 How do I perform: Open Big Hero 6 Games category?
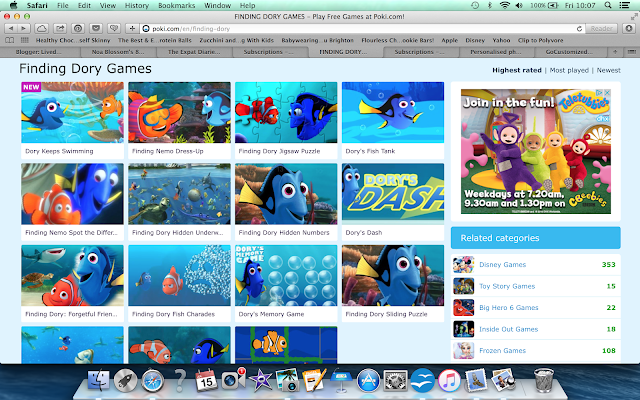(536, 308)
